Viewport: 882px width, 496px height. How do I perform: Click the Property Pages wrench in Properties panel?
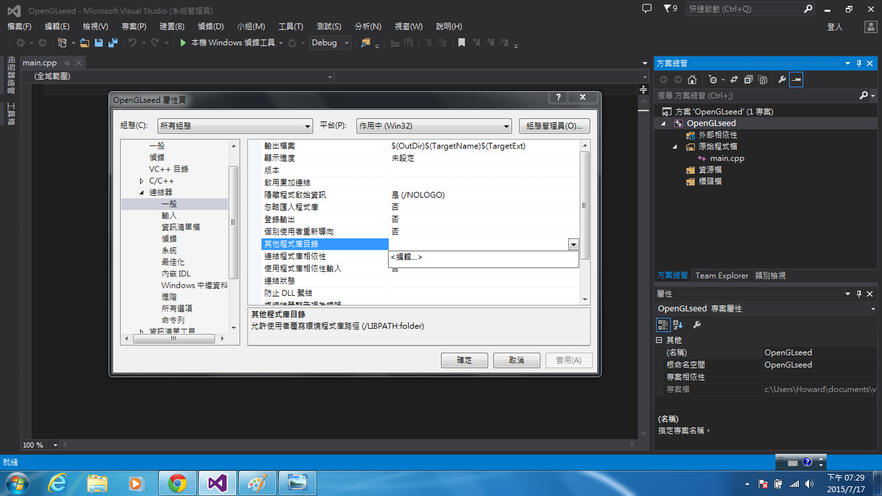(697, 324)
